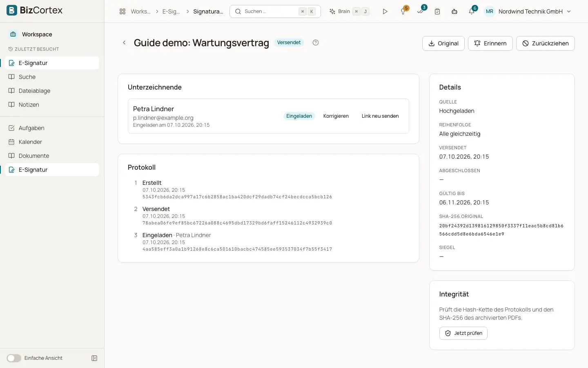
Task: Select Notizen in the sidebar
Action: pos(52,105)
